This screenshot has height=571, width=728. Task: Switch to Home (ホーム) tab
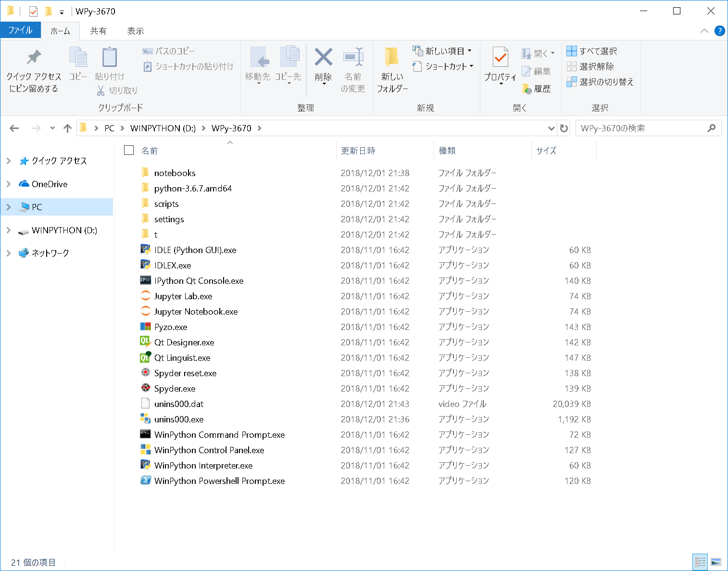pos(60,31)
